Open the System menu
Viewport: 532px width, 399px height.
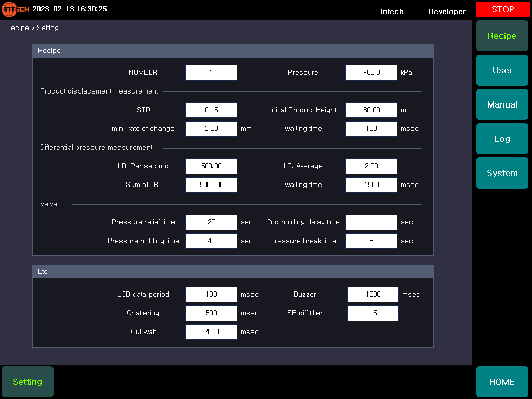[x=502, y=173]
